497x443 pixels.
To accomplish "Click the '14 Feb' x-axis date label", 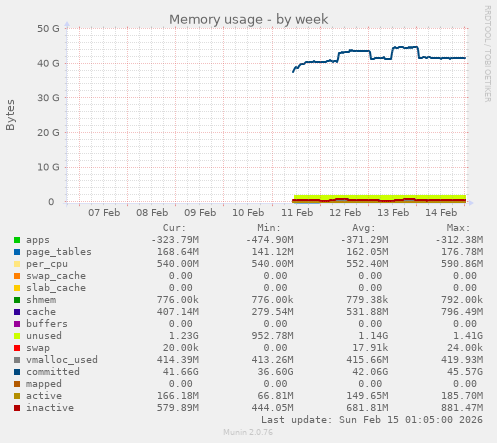I will 441,213.
